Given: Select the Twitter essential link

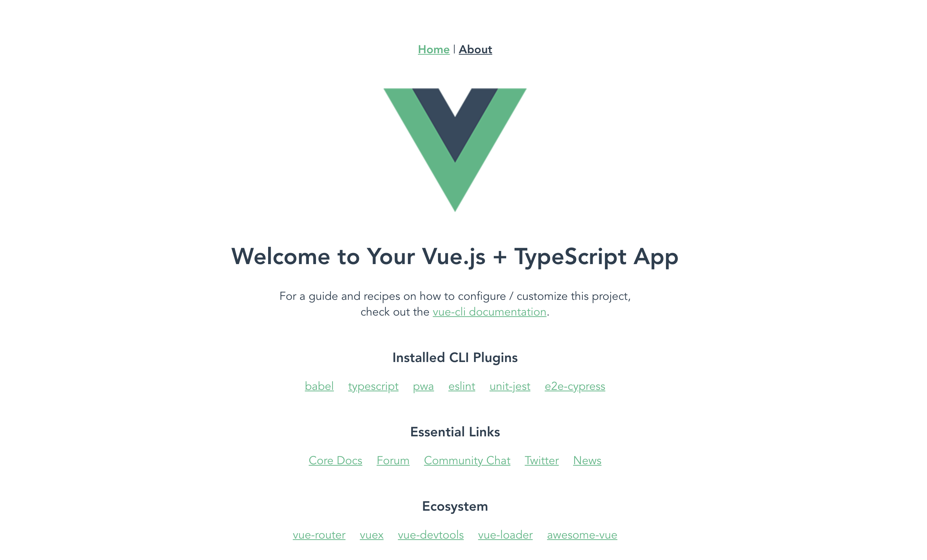Looking at the screenshot, I should (542, 461).
